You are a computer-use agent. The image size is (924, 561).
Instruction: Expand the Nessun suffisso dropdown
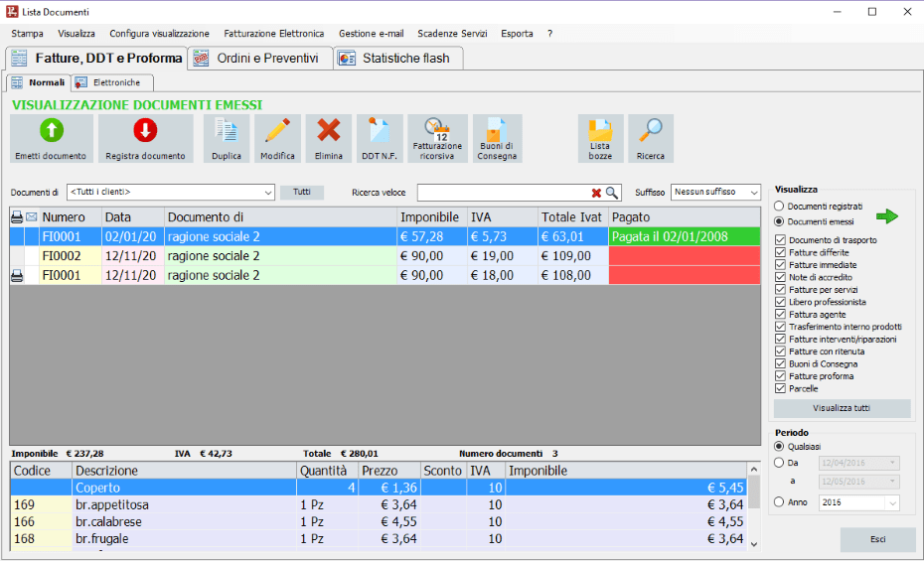click(x=754, y=193)
